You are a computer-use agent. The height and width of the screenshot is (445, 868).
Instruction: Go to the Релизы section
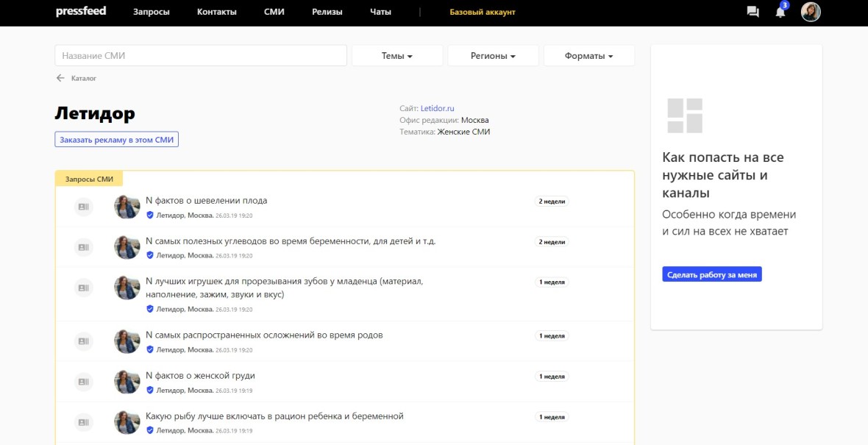point(327,13)
